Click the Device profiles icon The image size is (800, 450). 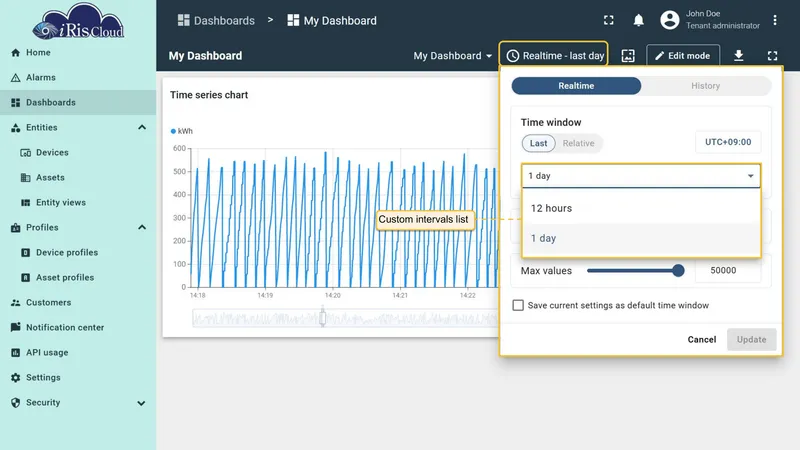26,253
